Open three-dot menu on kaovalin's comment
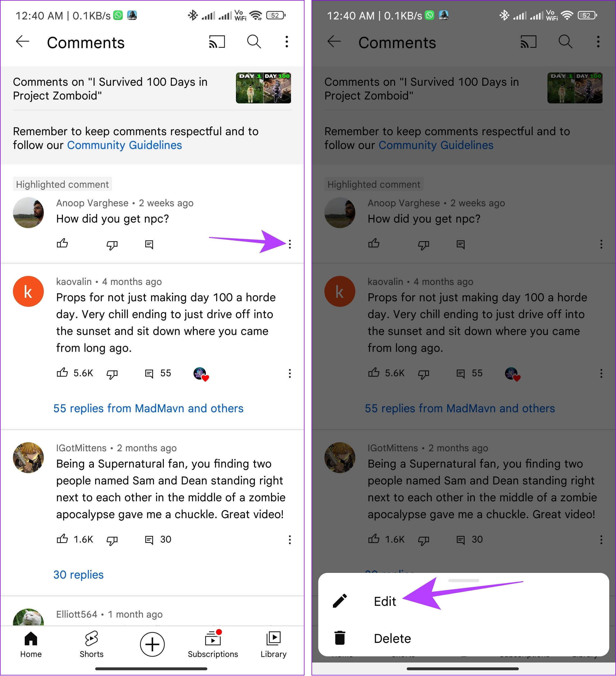Image resolution: width=616 pixels, height=676 pixels. 290,374
